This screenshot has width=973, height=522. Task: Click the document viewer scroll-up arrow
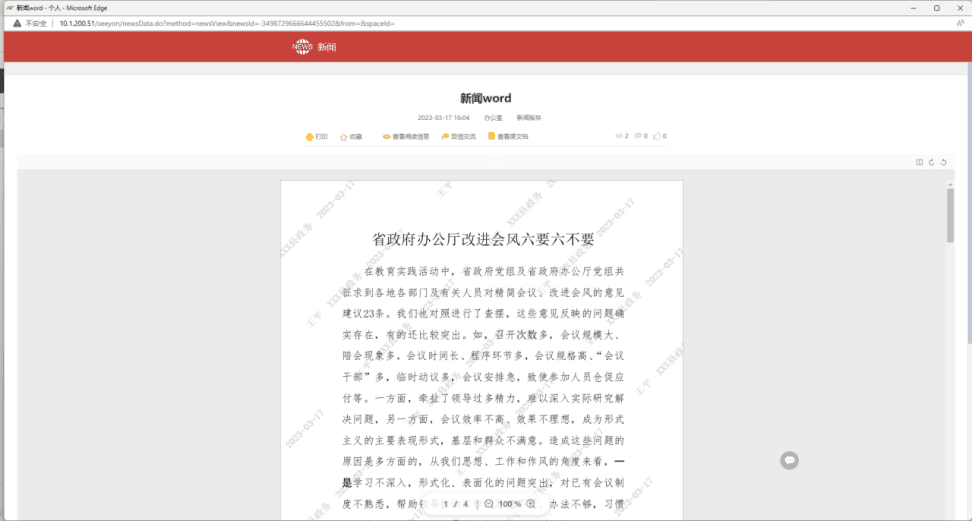point(950,185)
